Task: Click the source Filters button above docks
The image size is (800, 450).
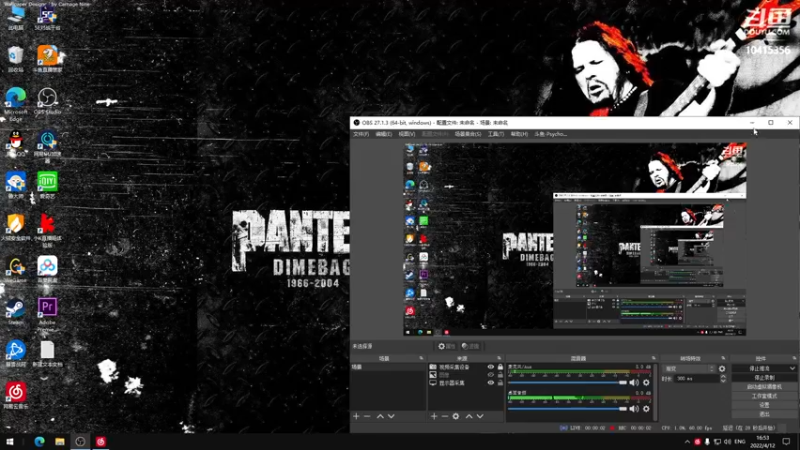Action: [x=471, y=346]
